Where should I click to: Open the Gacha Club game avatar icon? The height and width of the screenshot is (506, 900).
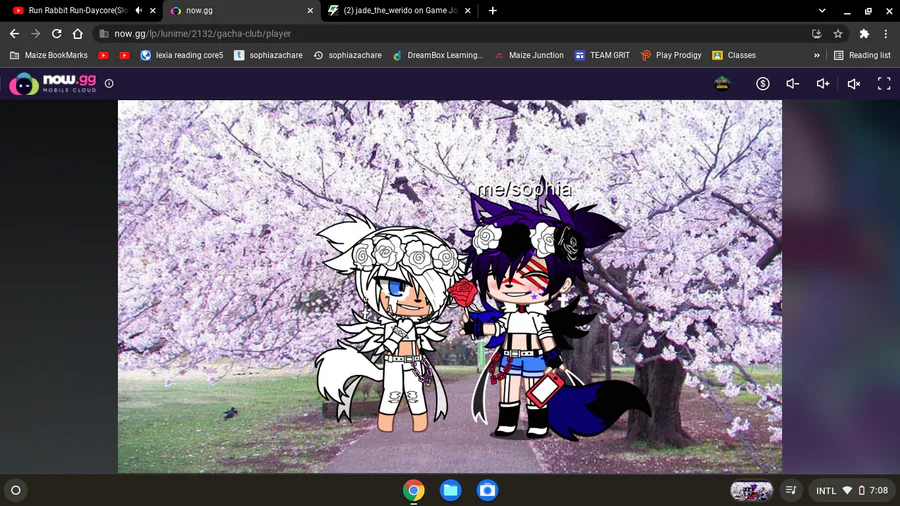coord(722,84)
